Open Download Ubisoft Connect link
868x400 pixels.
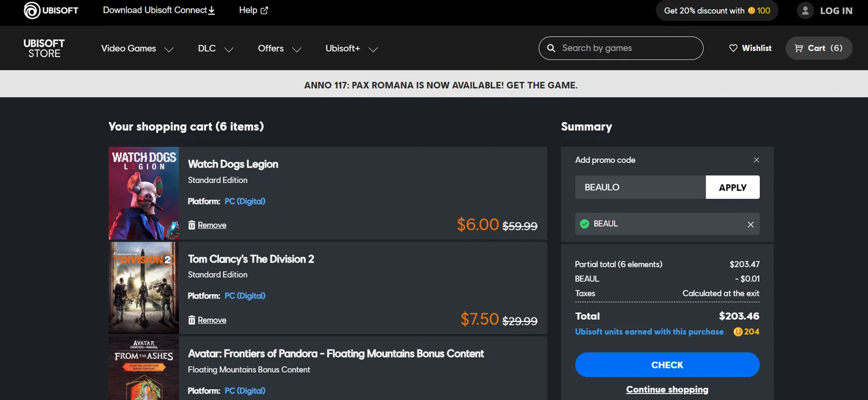click(x=159, y=10)
